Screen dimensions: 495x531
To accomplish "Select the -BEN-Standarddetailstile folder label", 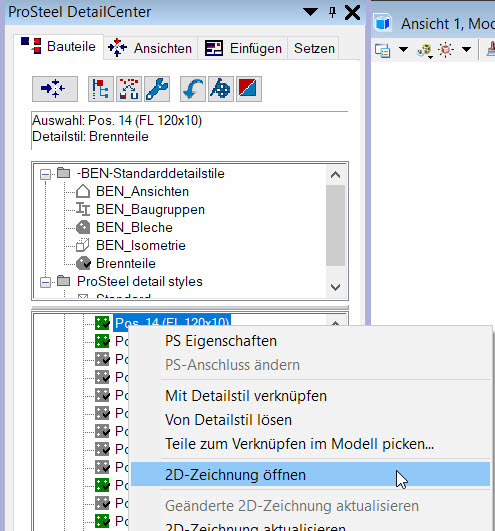I will (151, 173).
